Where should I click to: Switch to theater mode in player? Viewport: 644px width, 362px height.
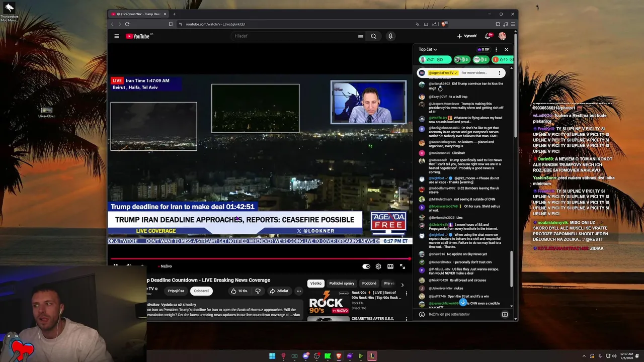tap(390, 266)
